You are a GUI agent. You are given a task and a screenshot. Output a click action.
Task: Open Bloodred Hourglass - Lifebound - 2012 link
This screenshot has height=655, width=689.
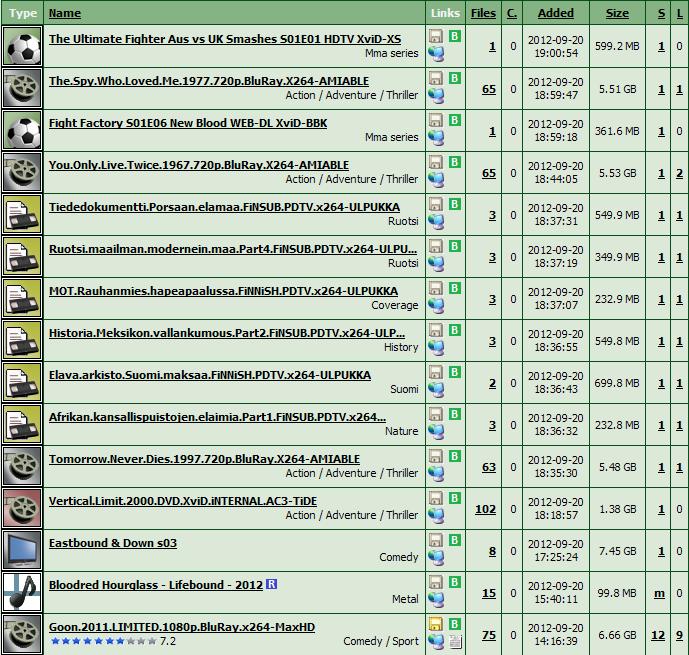pyautogui.click(x=156, y=585)
